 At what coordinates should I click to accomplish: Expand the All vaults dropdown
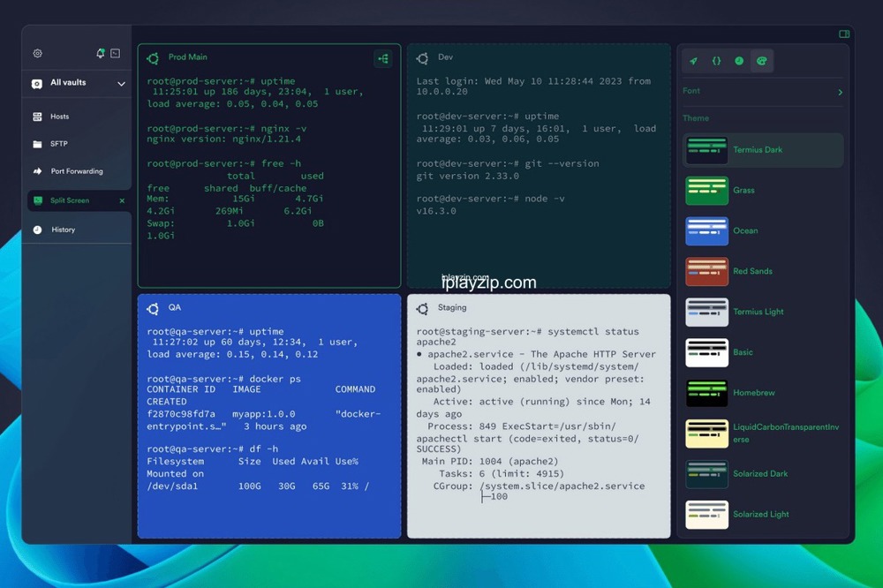(x=121, y=84)
